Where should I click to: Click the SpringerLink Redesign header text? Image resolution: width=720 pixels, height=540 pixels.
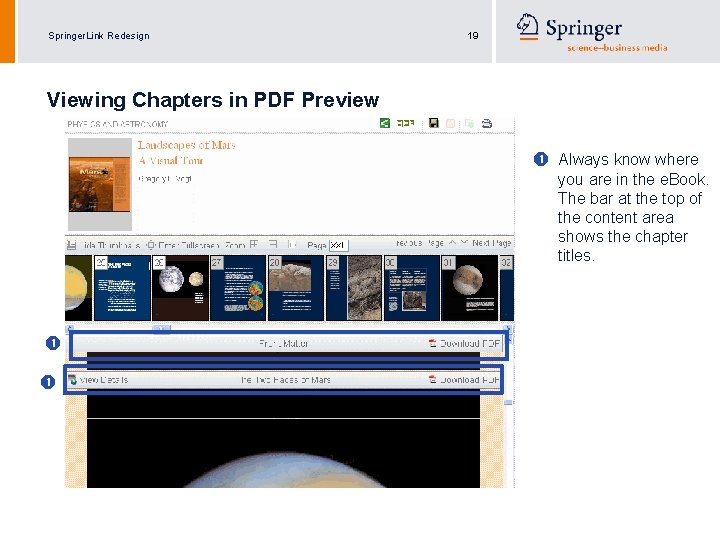tap(99, 36)
